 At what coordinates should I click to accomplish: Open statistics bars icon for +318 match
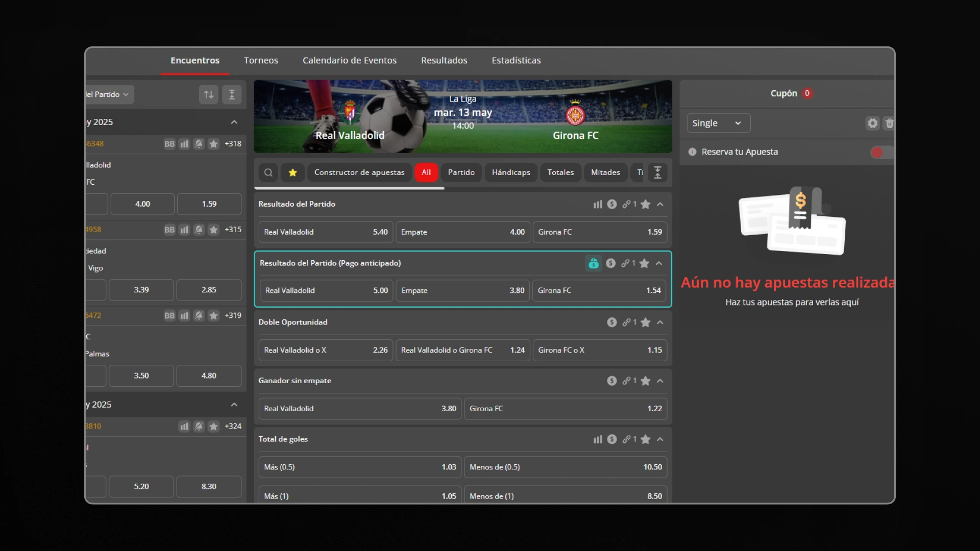(x=184, y=144)
